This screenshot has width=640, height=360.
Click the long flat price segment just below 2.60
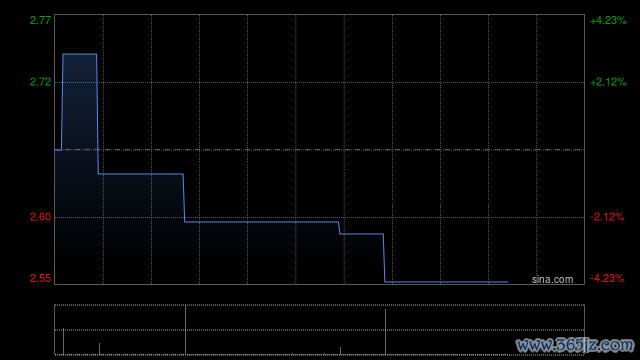point(261,222)
